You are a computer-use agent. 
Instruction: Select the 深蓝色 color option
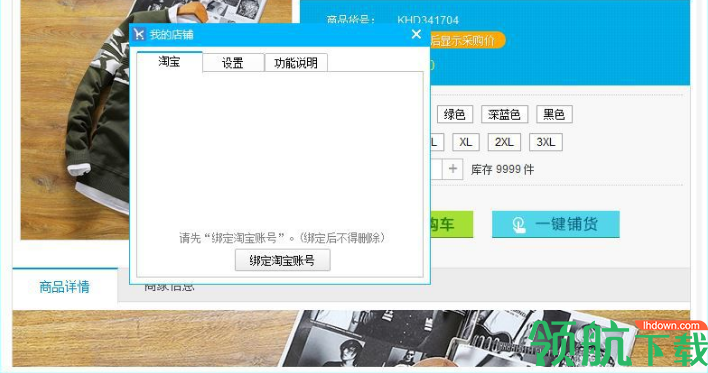click(504, 114)
